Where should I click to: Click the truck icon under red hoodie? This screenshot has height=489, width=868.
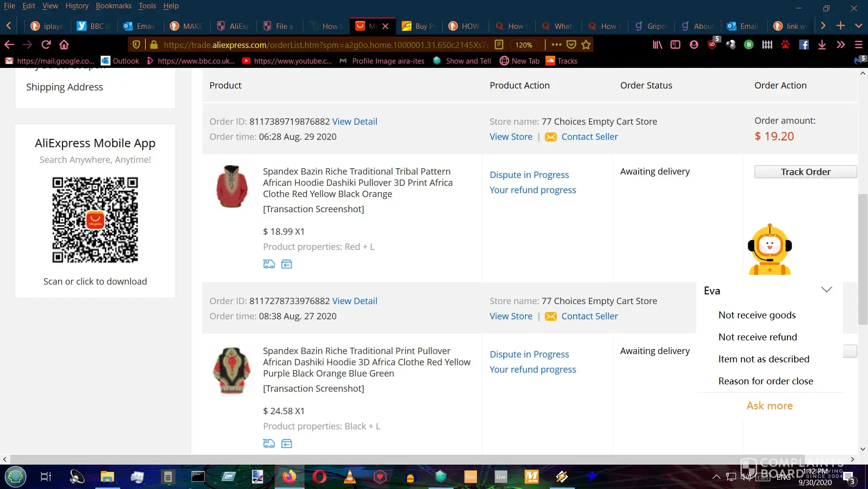click(269, 265)
